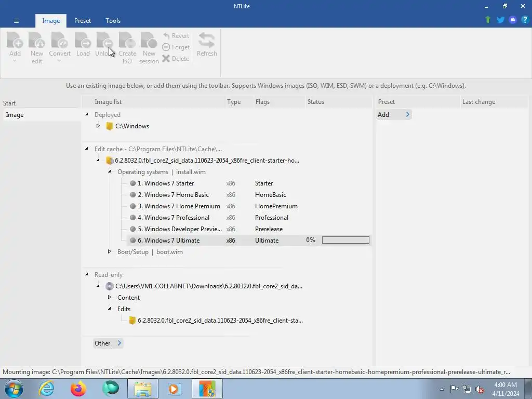Collapse Operating systems install.wim node

click(x=110, y=171)
